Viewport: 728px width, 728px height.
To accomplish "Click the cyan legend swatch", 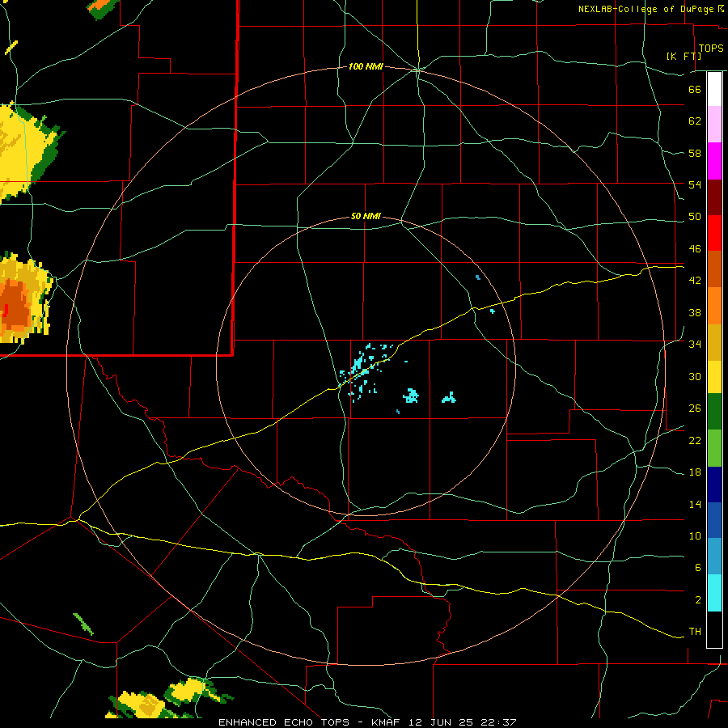I will [714, 593].
